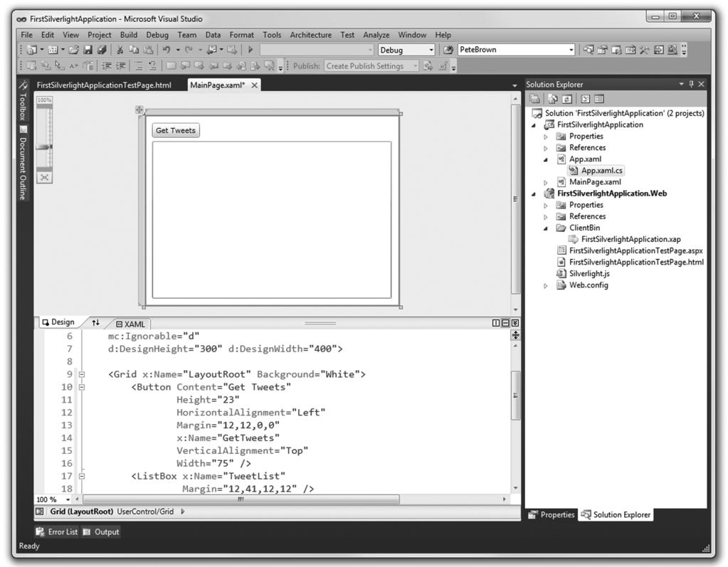Click the Undo arrow icon
The height and width of the screenshot is (567, 728).
coord(167,50)
